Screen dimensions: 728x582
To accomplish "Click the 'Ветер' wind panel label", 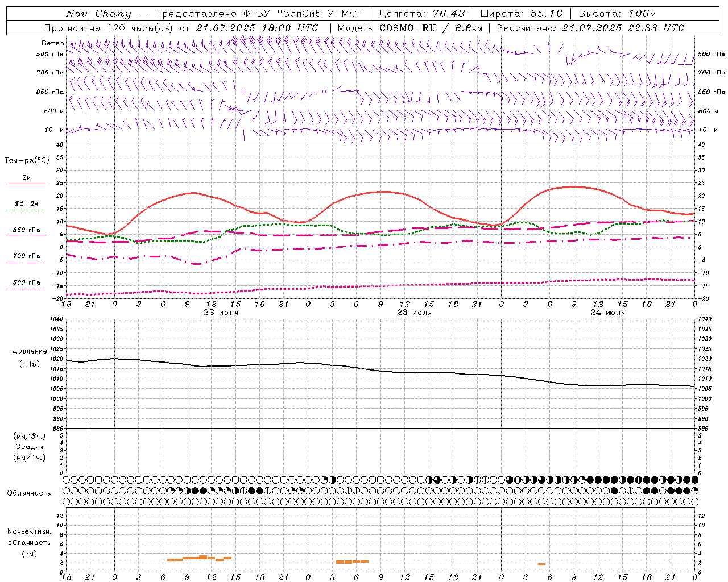I will [x=52, y=43].
